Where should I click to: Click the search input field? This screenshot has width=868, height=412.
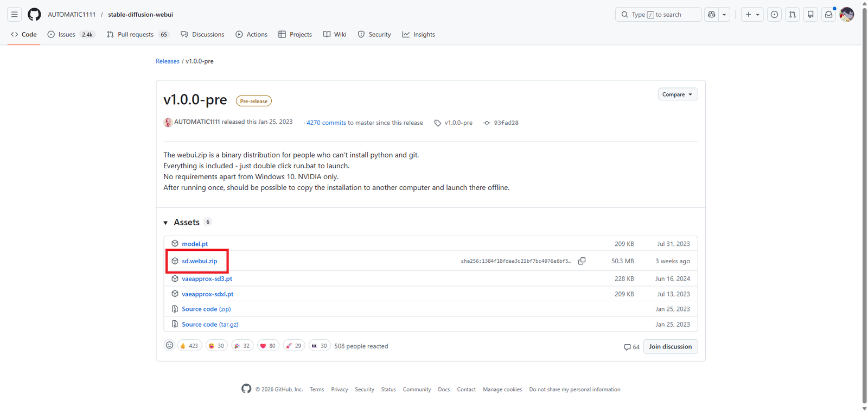(x=658, y=15)
